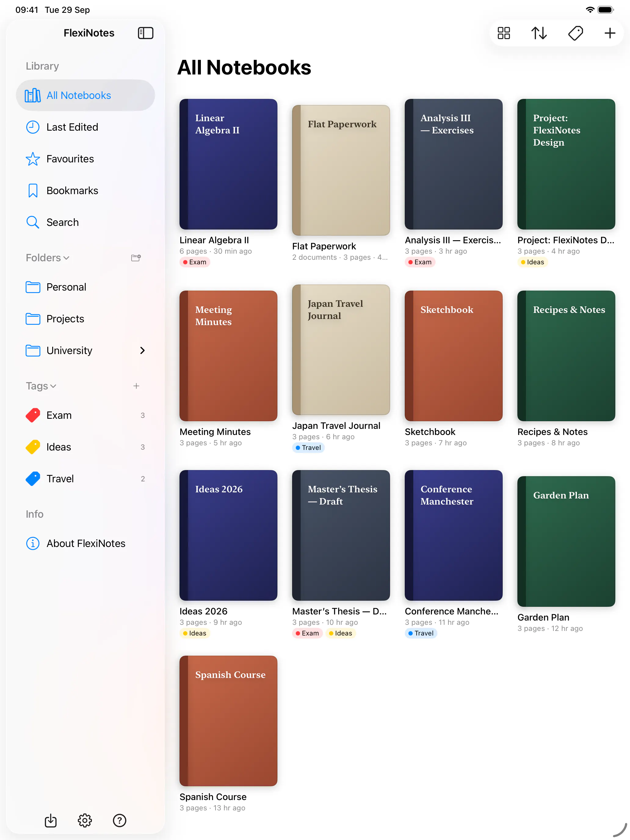Select All Notebooks in Library

85,95
